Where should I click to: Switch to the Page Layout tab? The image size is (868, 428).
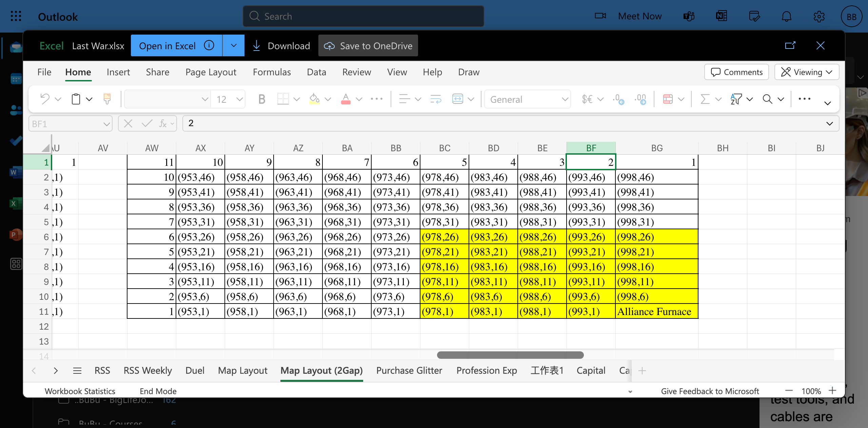pyautogui.click(x=211, y=72)
